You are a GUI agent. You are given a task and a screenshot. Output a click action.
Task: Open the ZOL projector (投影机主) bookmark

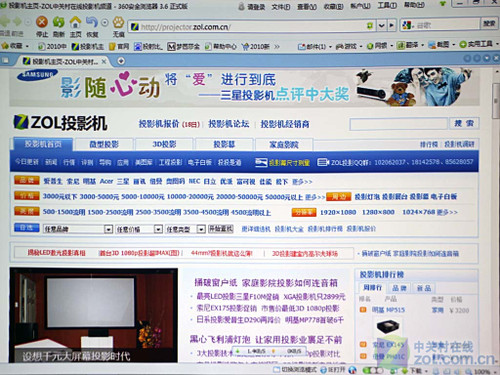coord(88,46)
